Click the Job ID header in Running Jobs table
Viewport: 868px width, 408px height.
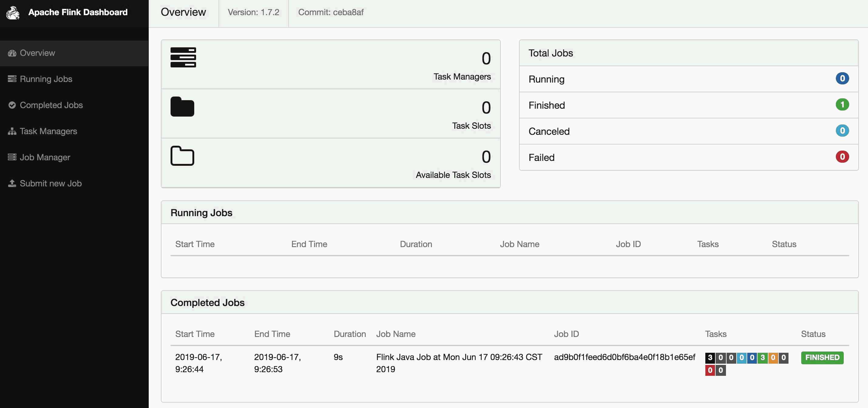pos(628,244)
